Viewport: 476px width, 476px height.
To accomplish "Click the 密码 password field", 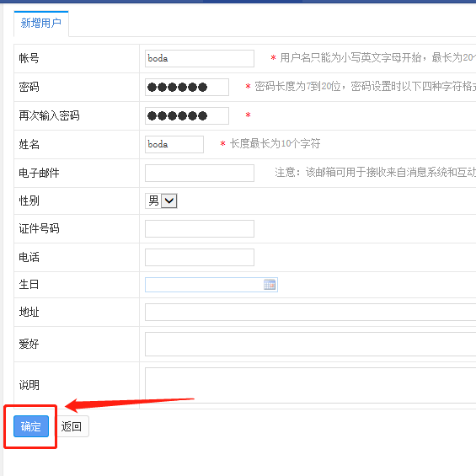I will 187,87.
